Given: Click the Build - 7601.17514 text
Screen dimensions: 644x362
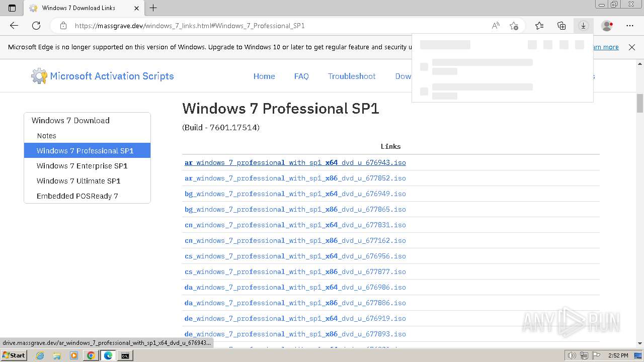Looking at the screenshot, I should pyautogui.click(x=221, y=128).
